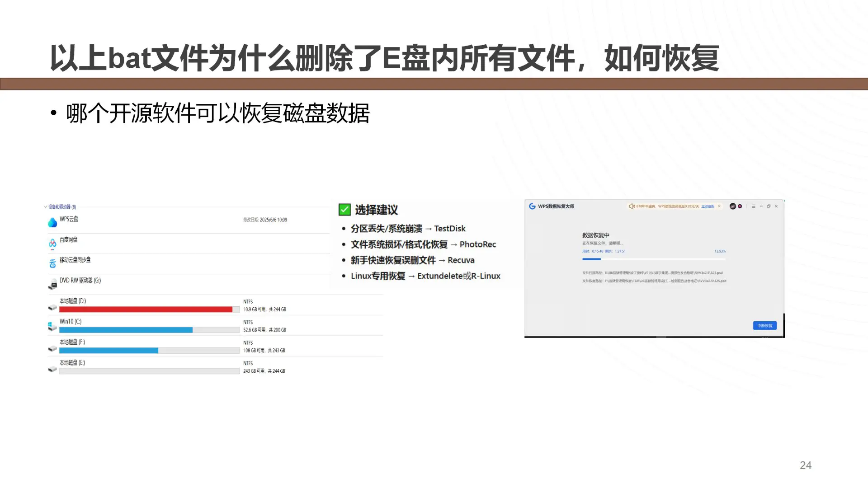Click the user avatar in the recovery window
Viewport: 868px width, 488px height.
pos(732,206)
